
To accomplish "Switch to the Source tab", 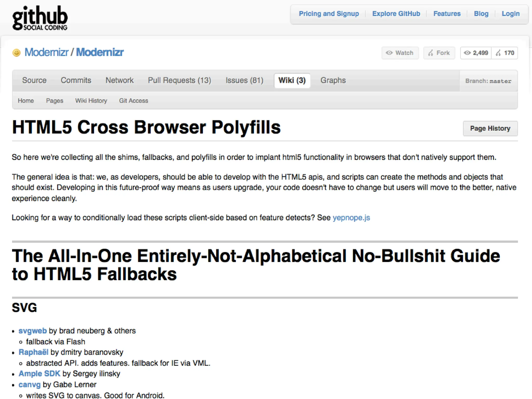I will pyautogui.click(x=34, y=80).
